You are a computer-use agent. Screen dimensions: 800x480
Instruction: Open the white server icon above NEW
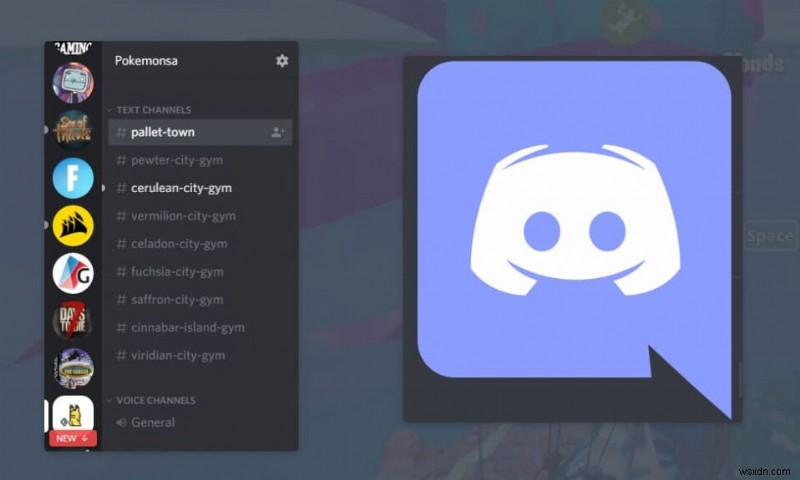point(73,413)
